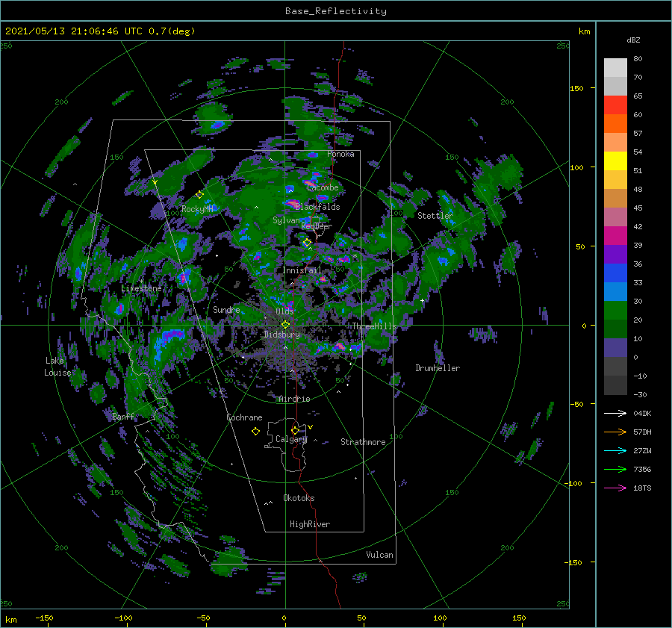Click the Didsbury label
The width and height of the screenshot is (672, 628).
282,335
